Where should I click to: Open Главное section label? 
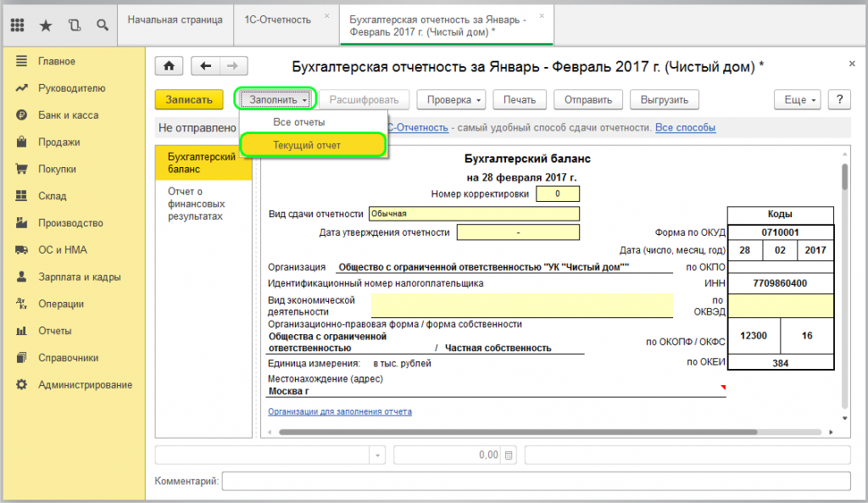pyautogui.click(x=57, y=61)
